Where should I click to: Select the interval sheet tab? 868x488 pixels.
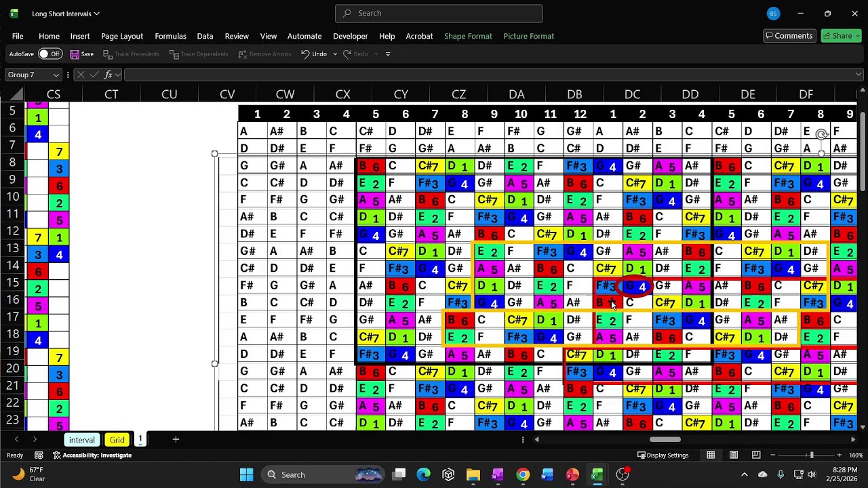pyautogui.click(x=81, y=440)
